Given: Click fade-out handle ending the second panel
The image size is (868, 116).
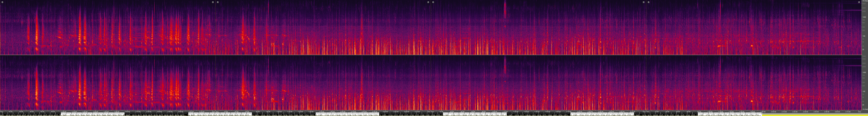Looking at the screenshot, I should click(428, 2).
